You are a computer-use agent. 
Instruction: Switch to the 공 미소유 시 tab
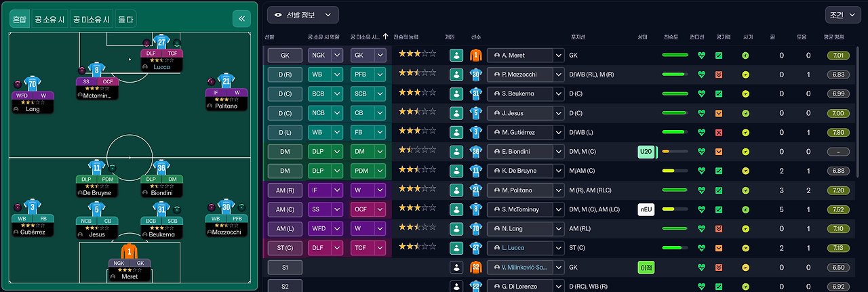[90, 20]
